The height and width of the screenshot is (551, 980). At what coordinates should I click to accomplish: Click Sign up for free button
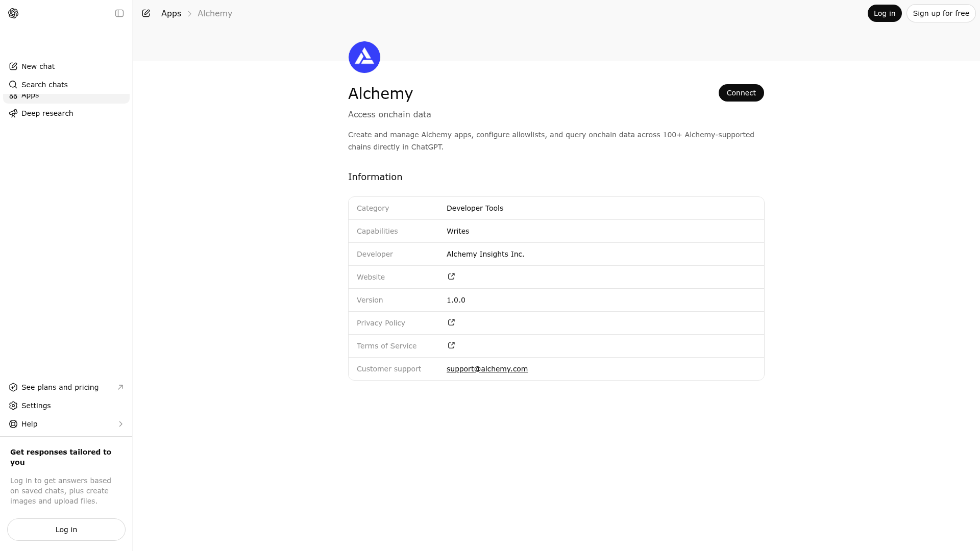[941, 13]
